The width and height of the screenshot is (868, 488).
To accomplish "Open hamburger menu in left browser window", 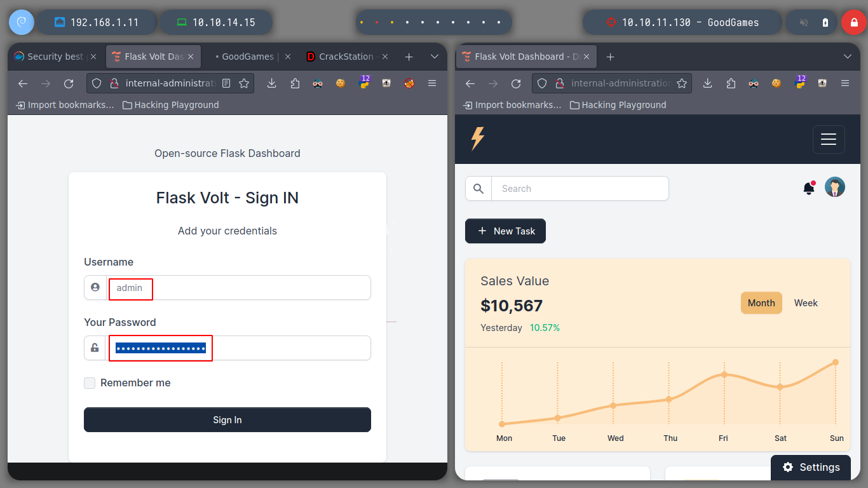I will 432,83.
